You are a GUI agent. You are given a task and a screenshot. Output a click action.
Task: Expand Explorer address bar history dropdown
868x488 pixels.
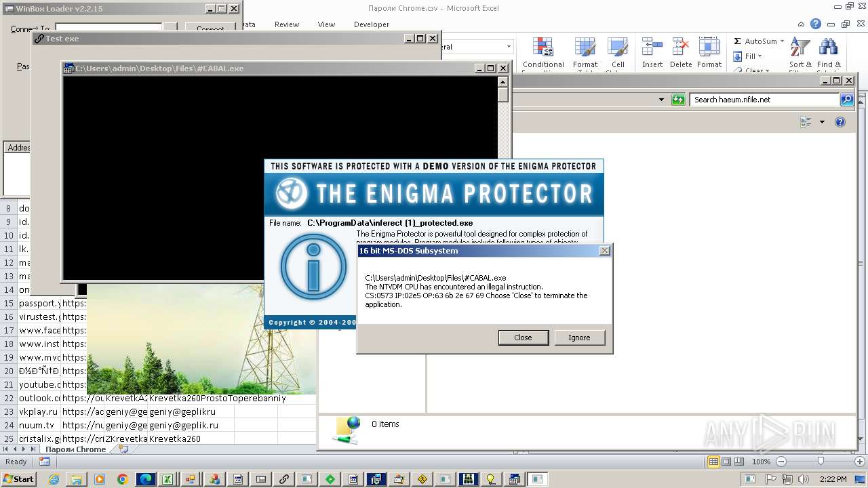(x=662, y=100)
